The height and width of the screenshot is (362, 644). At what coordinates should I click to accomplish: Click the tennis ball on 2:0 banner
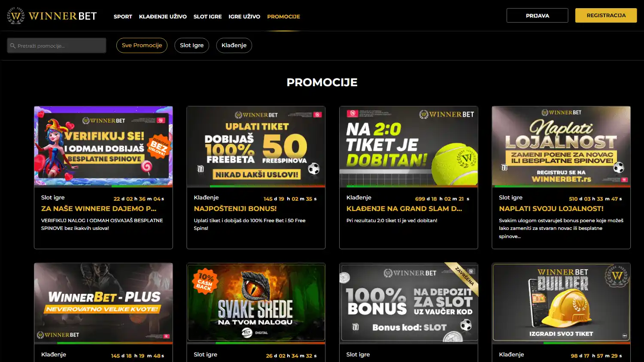point(454,163)
